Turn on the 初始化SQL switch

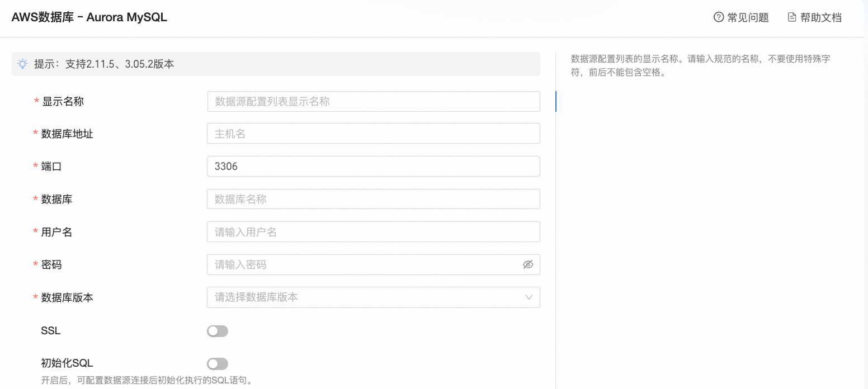[218, 364]
